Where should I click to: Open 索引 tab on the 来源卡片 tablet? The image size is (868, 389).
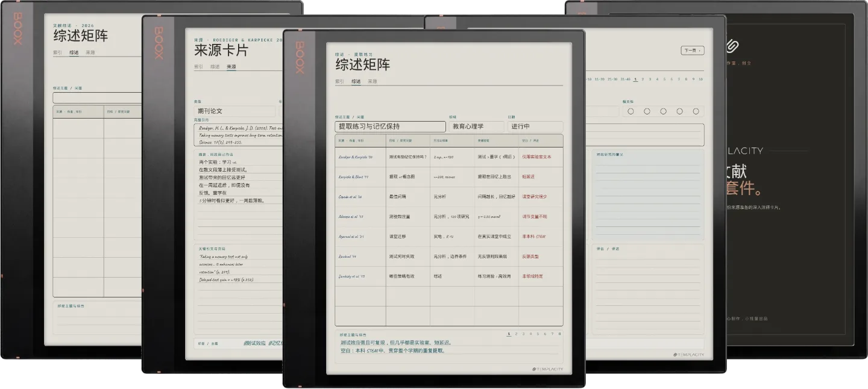pos(198,67)
